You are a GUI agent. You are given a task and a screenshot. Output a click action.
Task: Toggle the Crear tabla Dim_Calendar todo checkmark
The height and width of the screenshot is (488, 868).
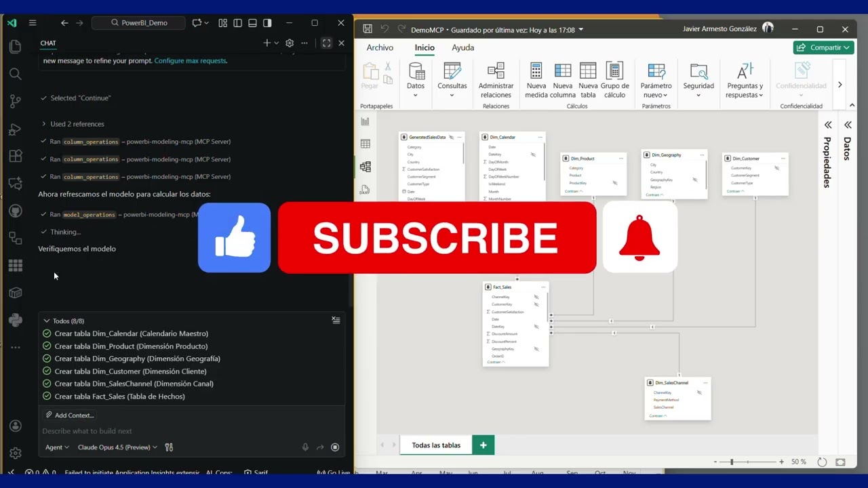[47, 333]
